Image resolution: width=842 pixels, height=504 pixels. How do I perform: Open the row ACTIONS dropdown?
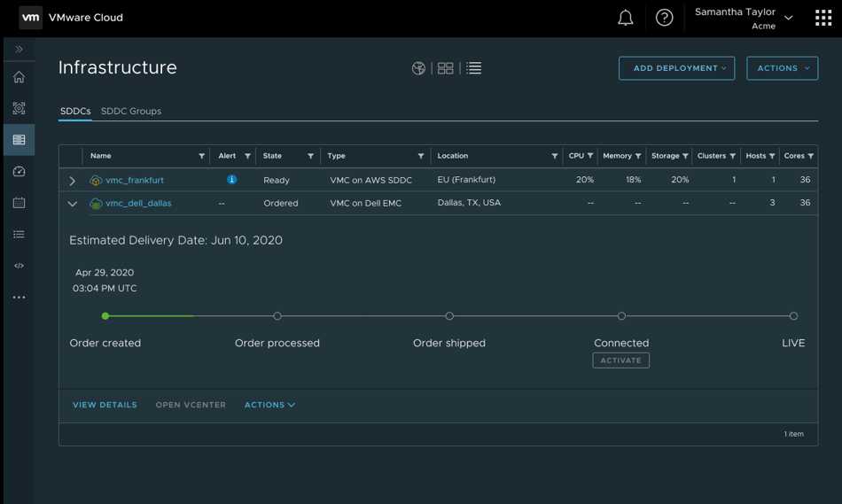[269, 405]
